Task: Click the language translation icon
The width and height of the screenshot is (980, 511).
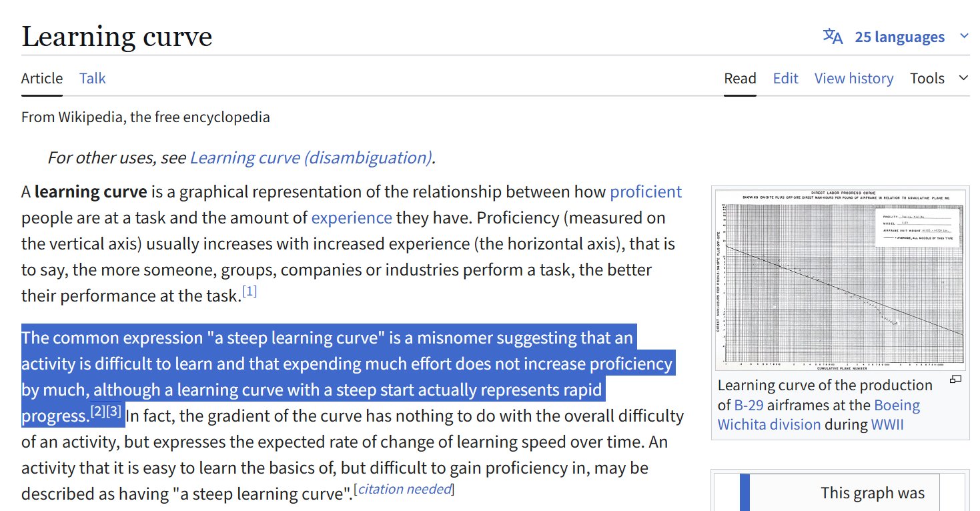Action: [833, 36]
